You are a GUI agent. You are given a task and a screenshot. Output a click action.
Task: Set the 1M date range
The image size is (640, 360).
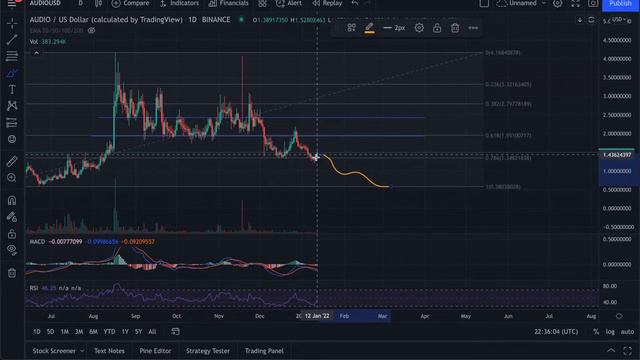point(64,332)
